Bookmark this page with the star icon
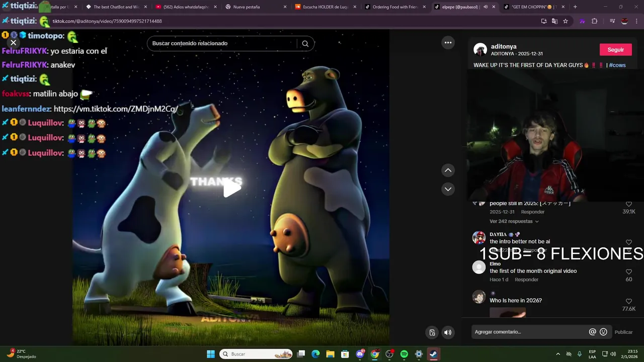Viewport: 644px width, 362px height. pos(566,21)
